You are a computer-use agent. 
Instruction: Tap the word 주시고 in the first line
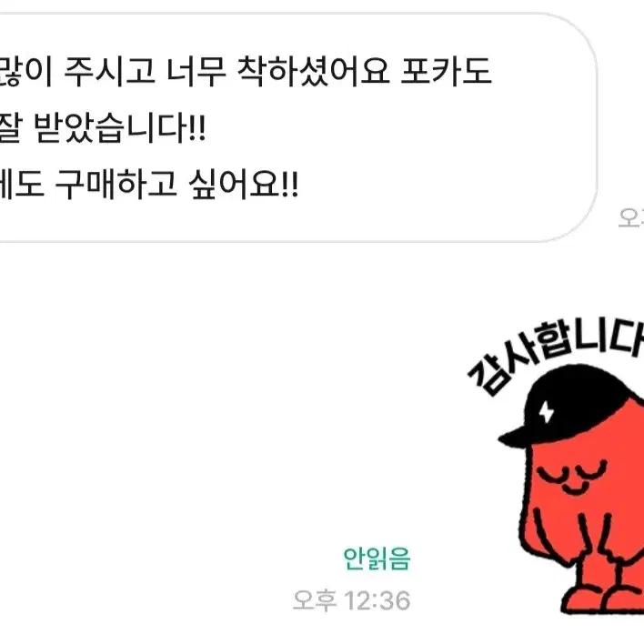click(110, 72)
